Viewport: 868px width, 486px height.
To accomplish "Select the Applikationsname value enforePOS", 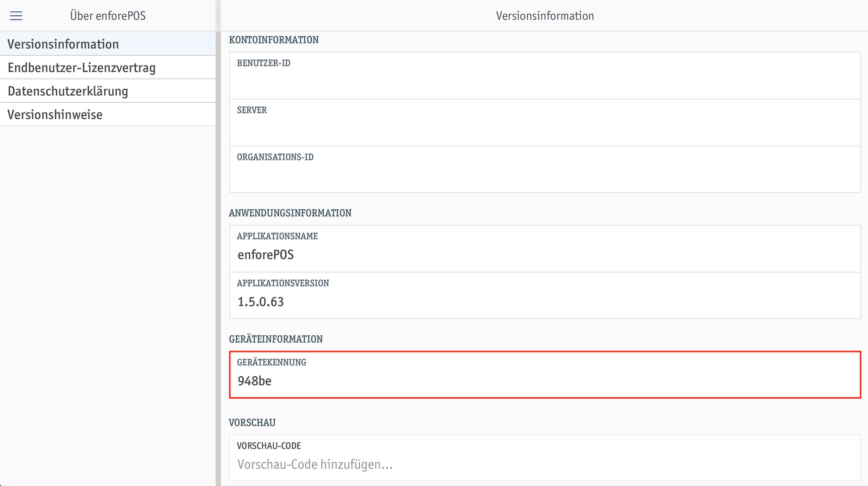I will [x=265, y=255].
